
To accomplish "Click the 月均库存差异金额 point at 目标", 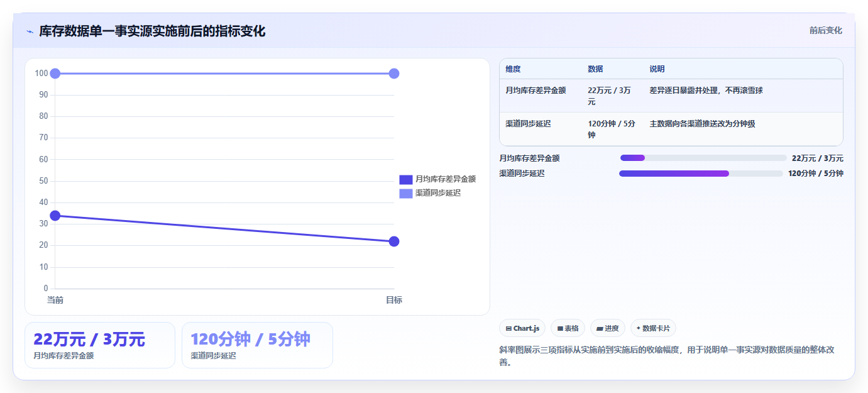I will 394,241.
